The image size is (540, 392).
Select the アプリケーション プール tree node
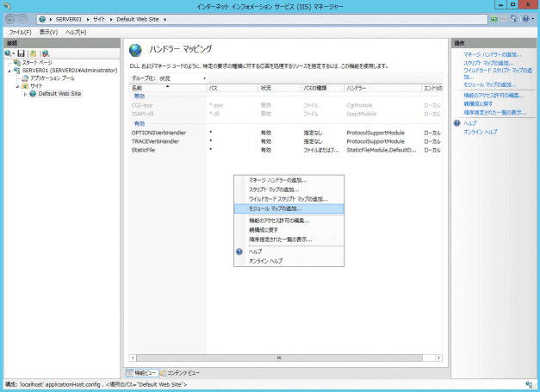[53, 78]
